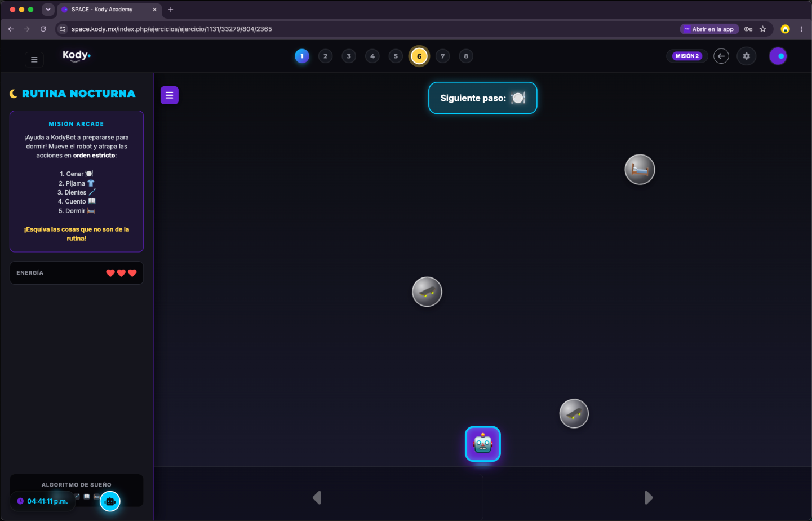Screen dimensions: 812x521
Task: Go to exercise step 7
Action: tap(443, 56)
